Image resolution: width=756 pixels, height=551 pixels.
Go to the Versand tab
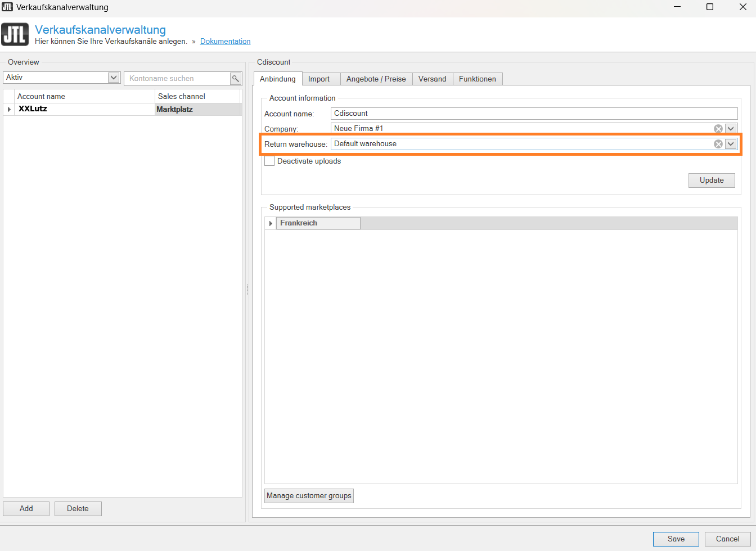click(x=432, y=79)
